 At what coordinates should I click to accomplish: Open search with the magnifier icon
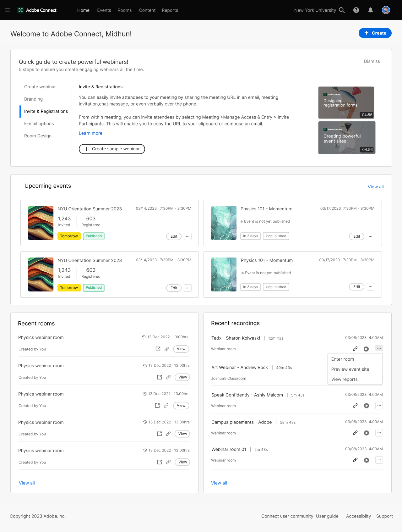click(342, 10)
